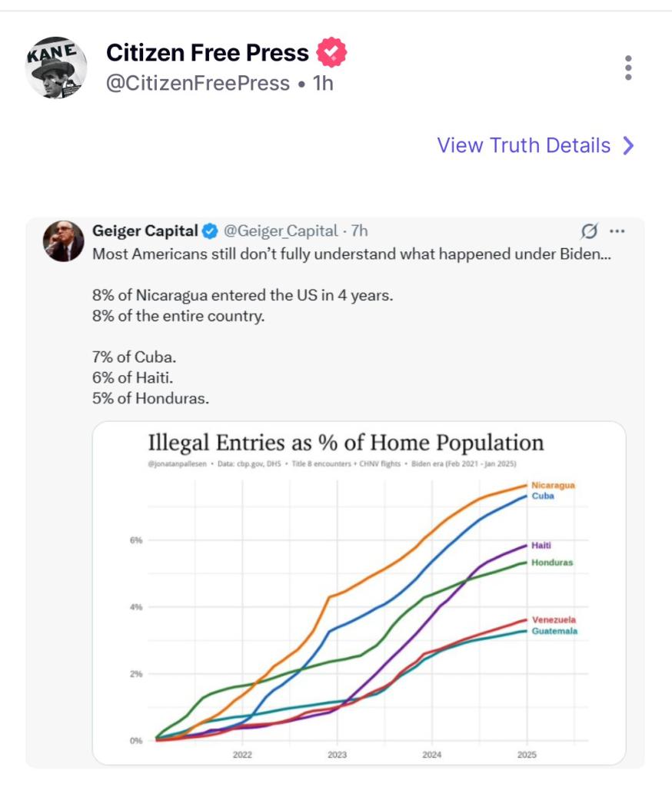Click the Geiger Capital profile avatar

[x=63, y=241]
